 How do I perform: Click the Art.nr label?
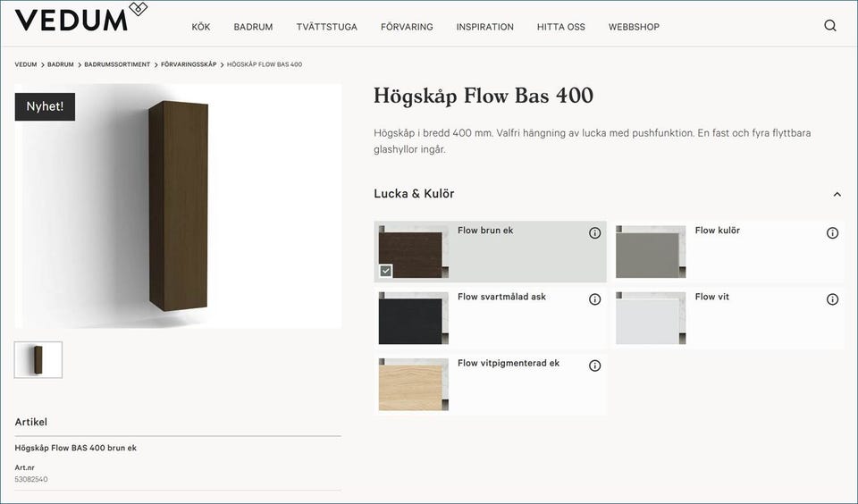(x=25, y=468)
